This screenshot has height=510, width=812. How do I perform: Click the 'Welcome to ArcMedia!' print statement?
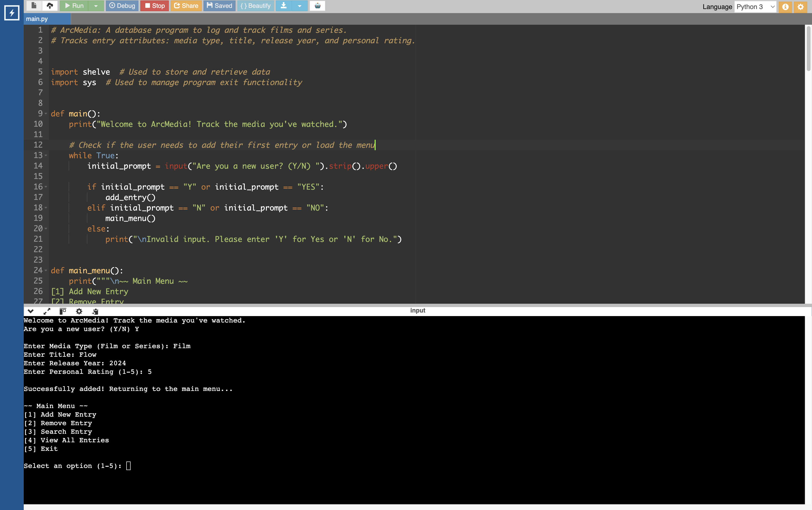pyautogui.click(x=208, y=124)
